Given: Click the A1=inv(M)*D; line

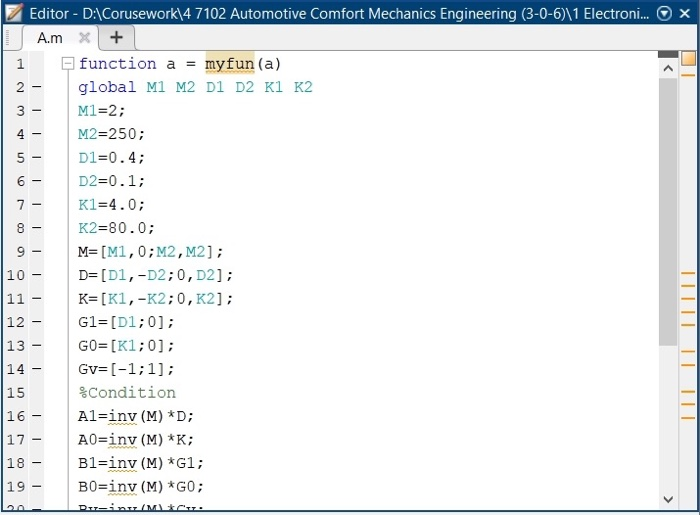Looking at the screenshot, I should [136, 416].
